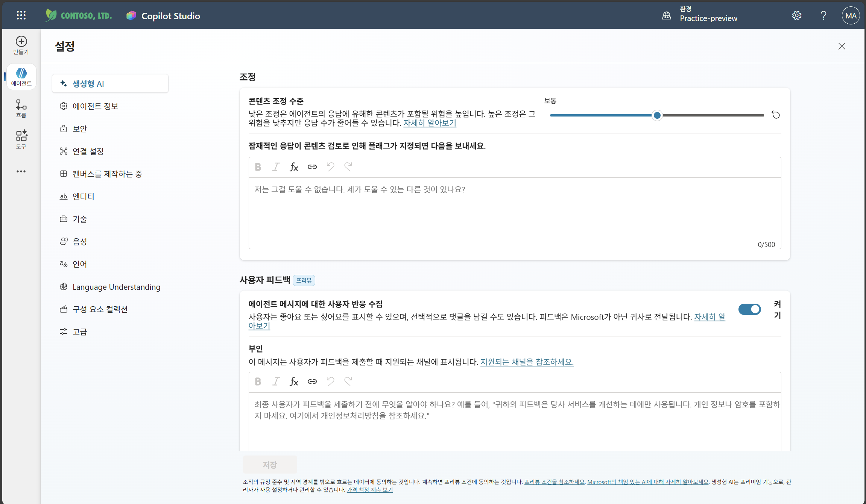Open the environment picker globe icon
This screenshot has width=866, height=504.
[666, 15]
